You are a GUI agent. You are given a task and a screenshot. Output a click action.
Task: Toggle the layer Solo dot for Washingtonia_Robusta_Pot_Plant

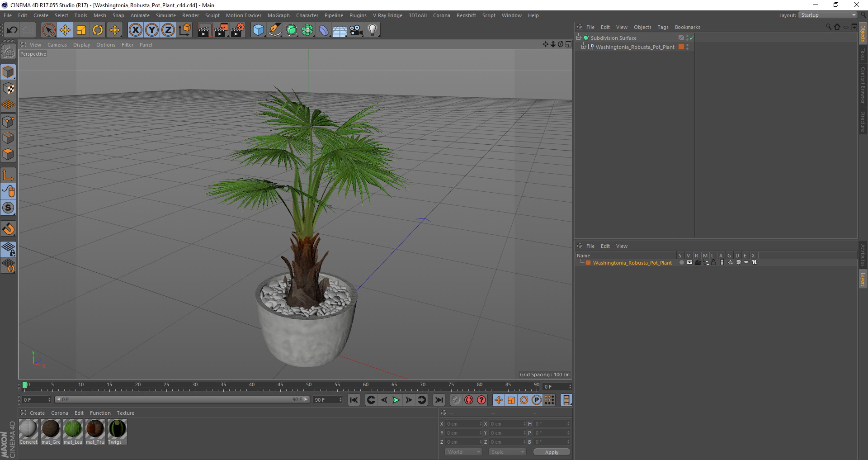click(x=681, y=263)
